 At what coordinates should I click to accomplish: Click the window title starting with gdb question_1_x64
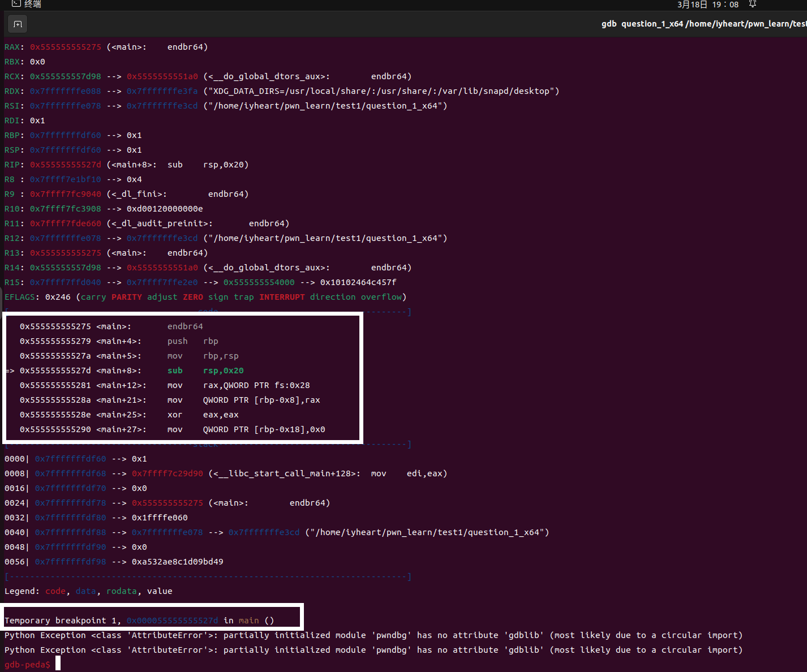(703, 24)
